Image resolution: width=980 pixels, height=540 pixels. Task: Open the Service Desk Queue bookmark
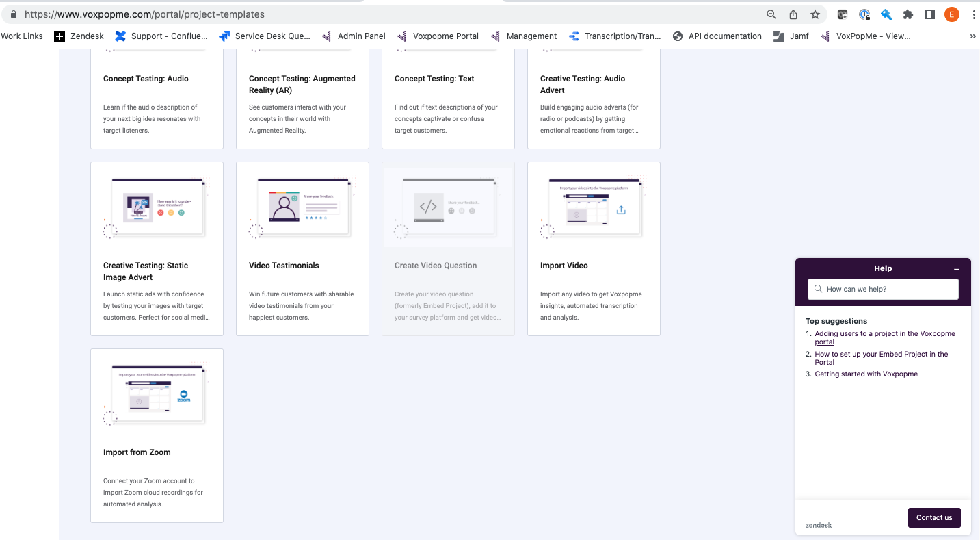265,36
